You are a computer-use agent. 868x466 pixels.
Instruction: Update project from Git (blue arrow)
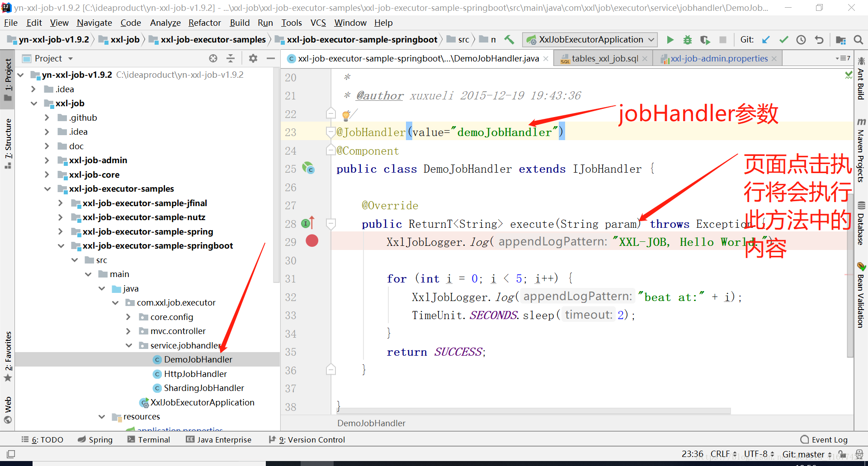[766, 40]
